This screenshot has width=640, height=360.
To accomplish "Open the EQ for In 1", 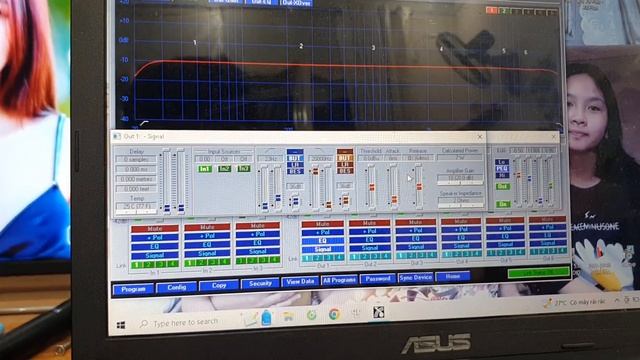I will (x=154, y=247).
